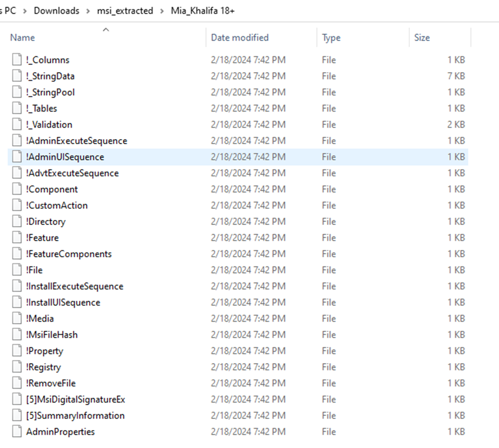Select the !FeatureComponents file name
Viewport: 499px width, 448px height.
pos(69,254)
